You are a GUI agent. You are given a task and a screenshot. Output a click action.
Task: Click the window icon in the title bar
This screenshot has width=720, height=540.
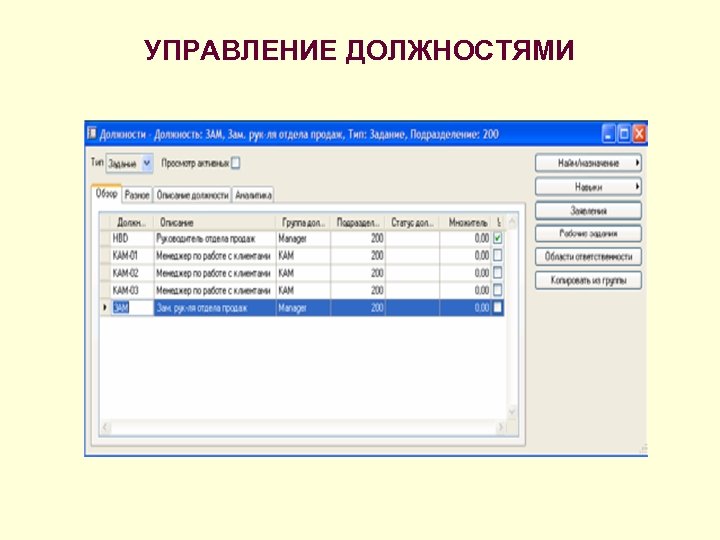(92, 133)
